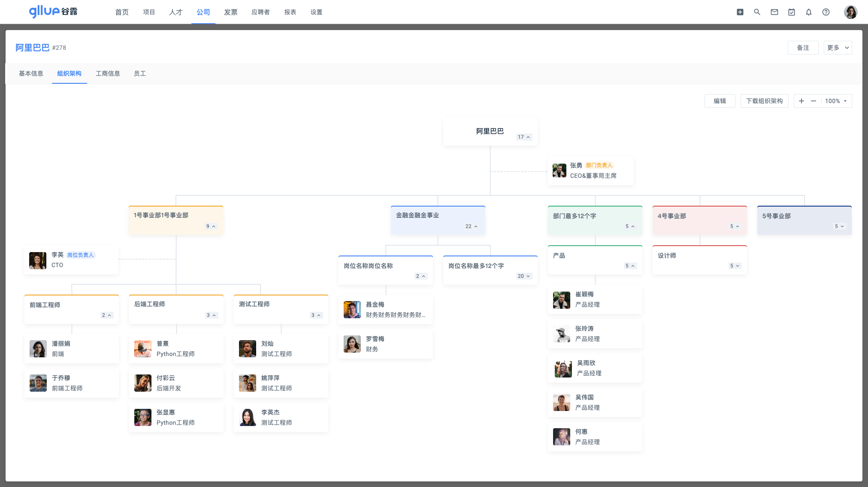Expand the 5号事业部 department node

coord(839,226)
